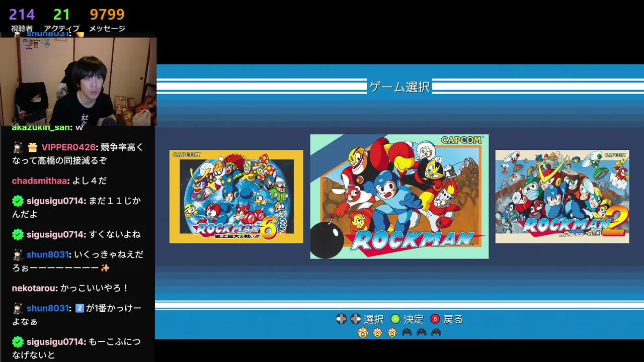Click the streamer webcam feed
Viewport: 644px width, 362px height.
[78, 81]
